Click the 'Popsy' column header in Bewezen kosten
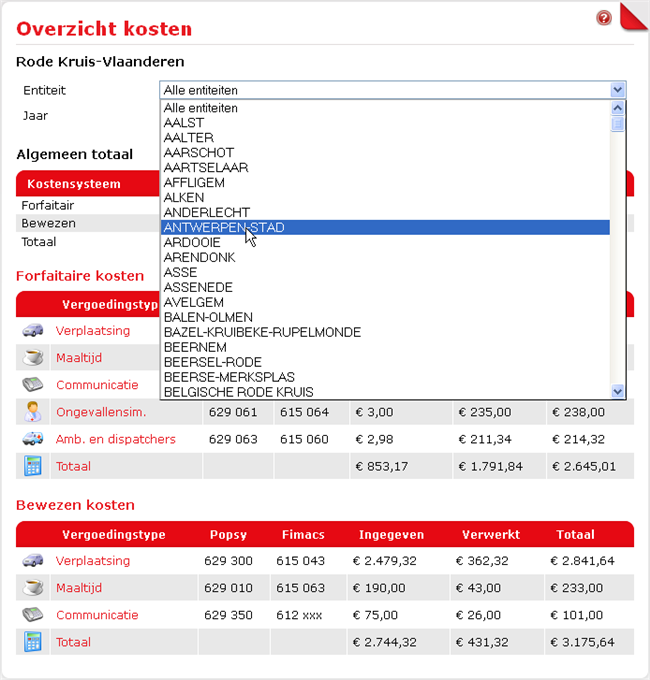 228,534
